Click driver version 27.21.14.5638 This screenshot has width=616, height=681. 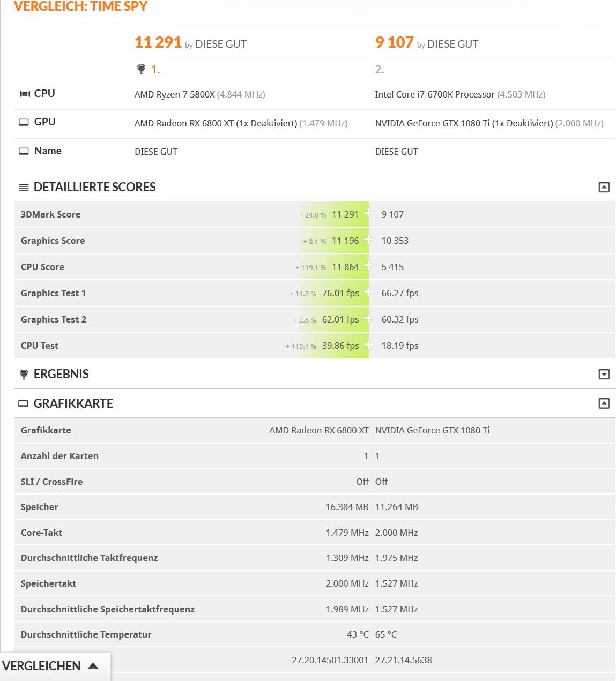click(404, 660)
